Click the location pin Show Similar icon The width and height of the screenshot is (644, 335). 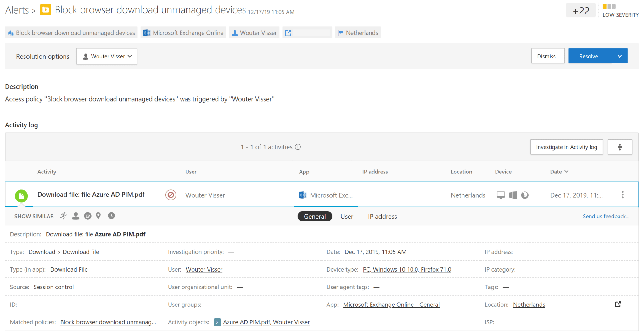(98, 216)
